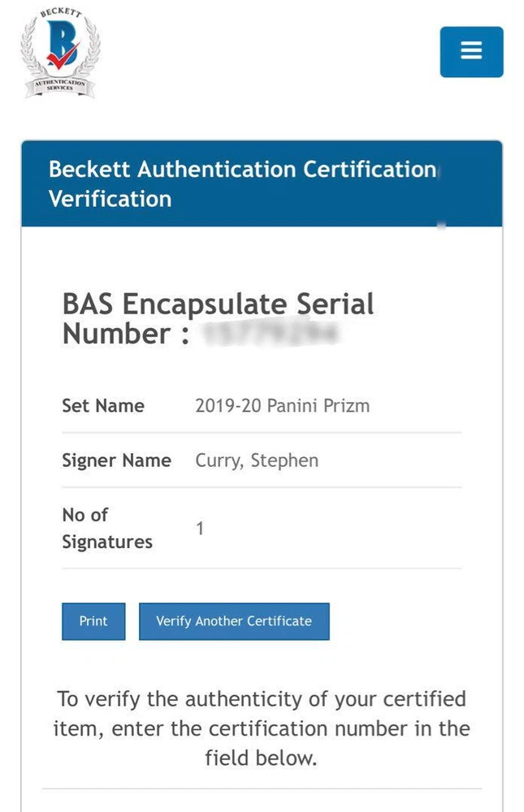Click the Authentication Services ribbon banner

pyautogui.click(x=59, y=84)
